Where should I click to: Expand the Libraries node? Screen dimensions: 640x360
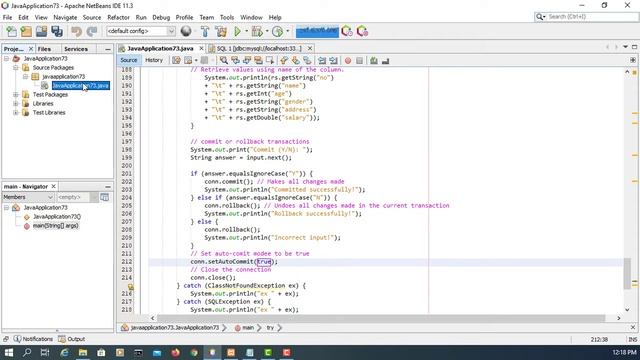16,104
